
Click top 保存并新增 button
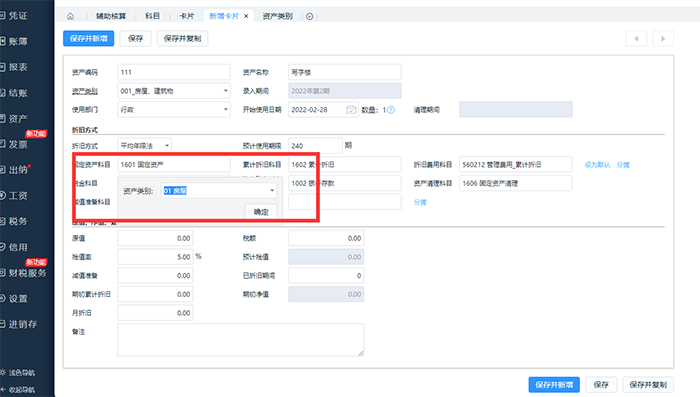point(88,38)
